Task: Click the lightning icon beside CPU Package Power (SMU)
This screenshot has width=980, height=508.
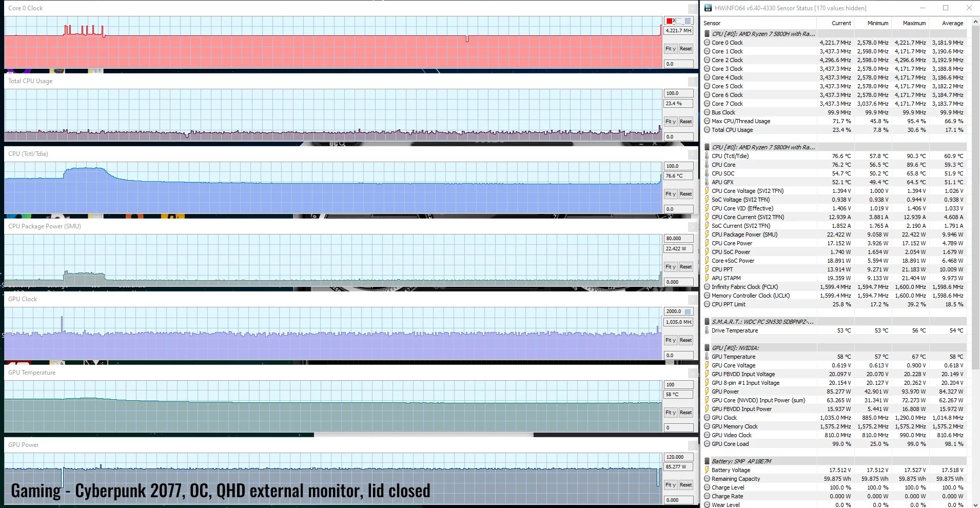Action: (707, 235)
